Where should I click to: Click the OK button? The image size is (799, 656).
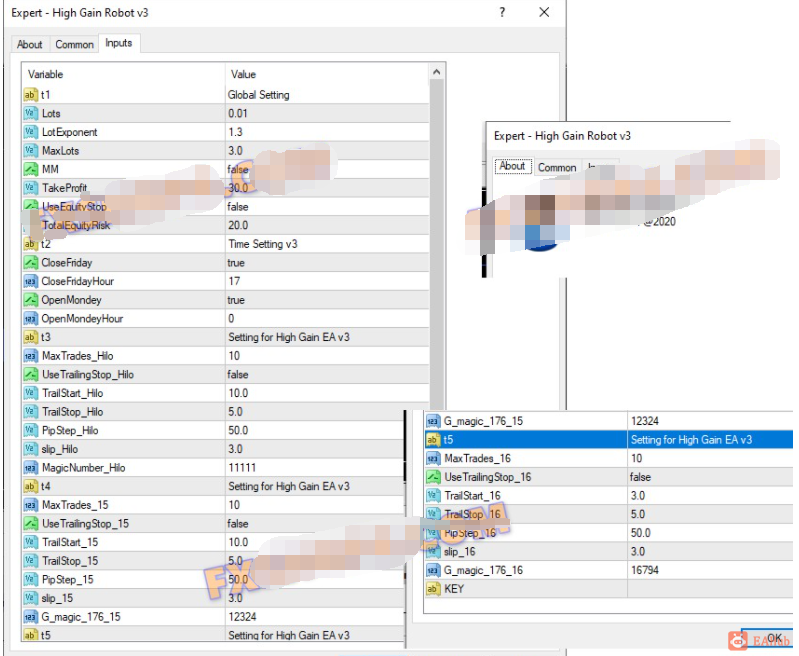(x=770, y=639)
